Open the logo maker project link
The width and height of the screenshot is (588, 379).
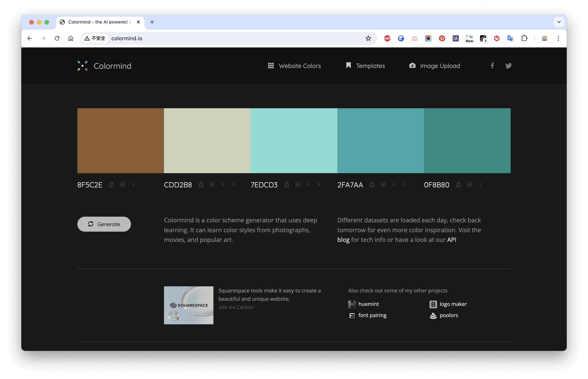[x=448, y=304]
